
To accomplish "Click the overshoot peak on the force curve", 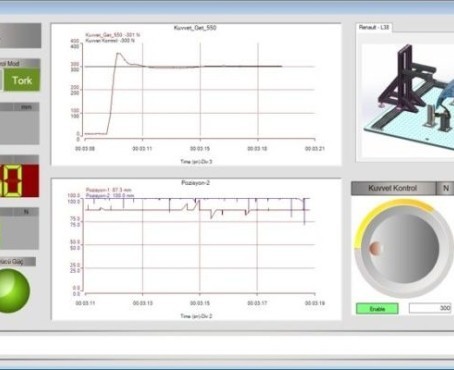I will point(118,53).
